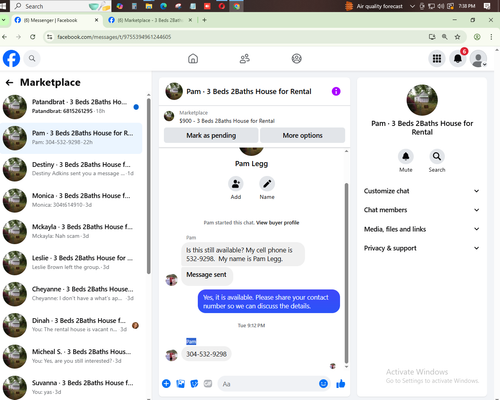
Task: Mute the conversation bell icon
Action: pos(406,156)
